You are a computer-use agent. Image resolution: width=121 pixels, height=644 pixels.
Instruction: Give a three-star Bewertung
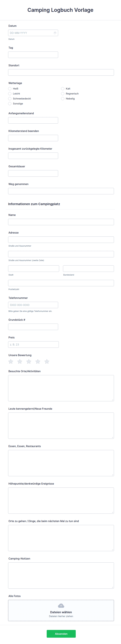(x=29, y=362)
